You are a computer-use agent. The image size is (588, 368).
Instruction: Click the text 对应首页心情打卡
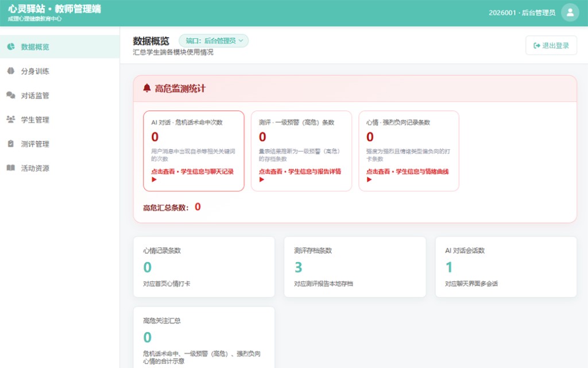[x=167, y=283]
